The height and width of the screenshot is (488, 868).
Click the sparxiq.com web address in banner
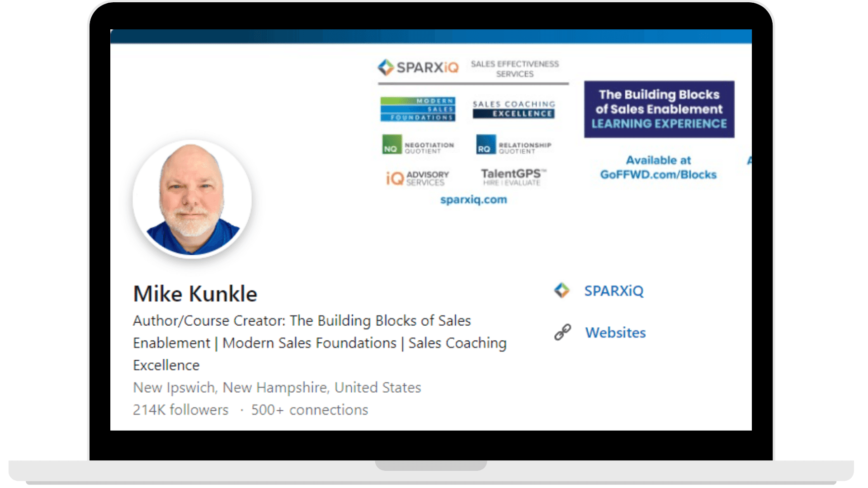473,199
